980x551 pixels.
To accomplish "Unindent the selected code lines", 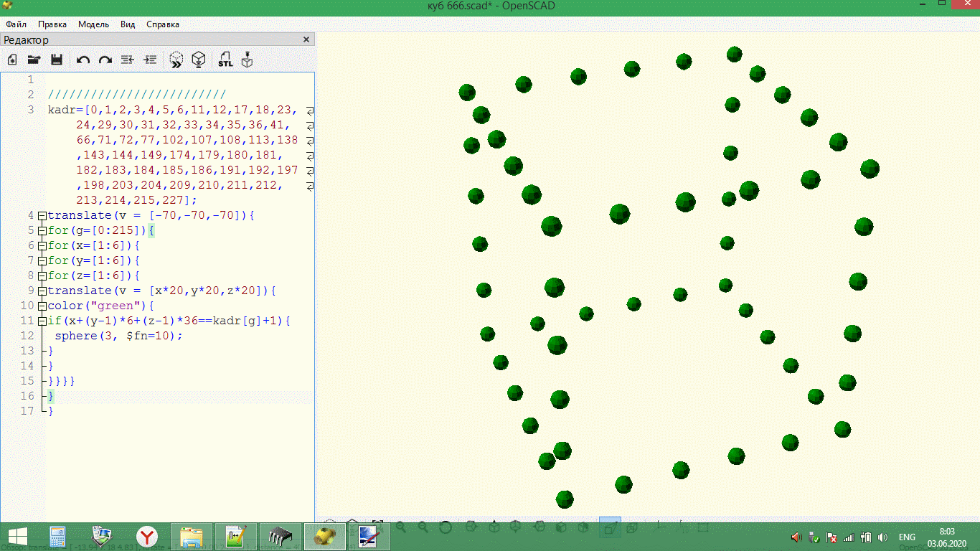I will [128, 60].
